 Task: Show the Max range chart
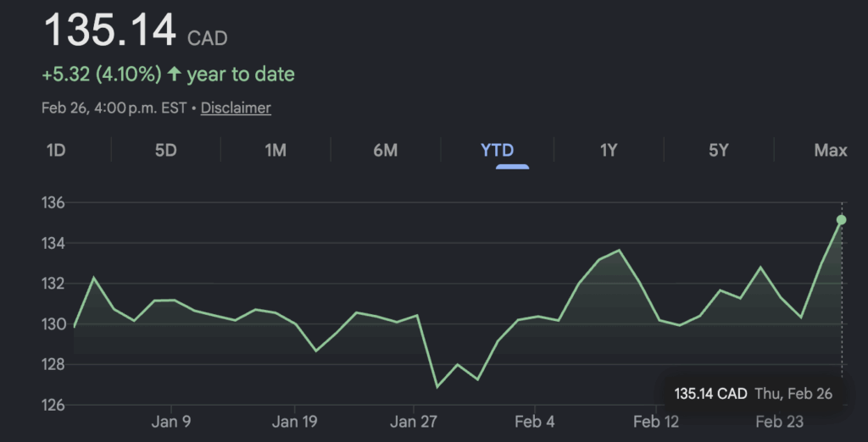click(x=830, y=151)
